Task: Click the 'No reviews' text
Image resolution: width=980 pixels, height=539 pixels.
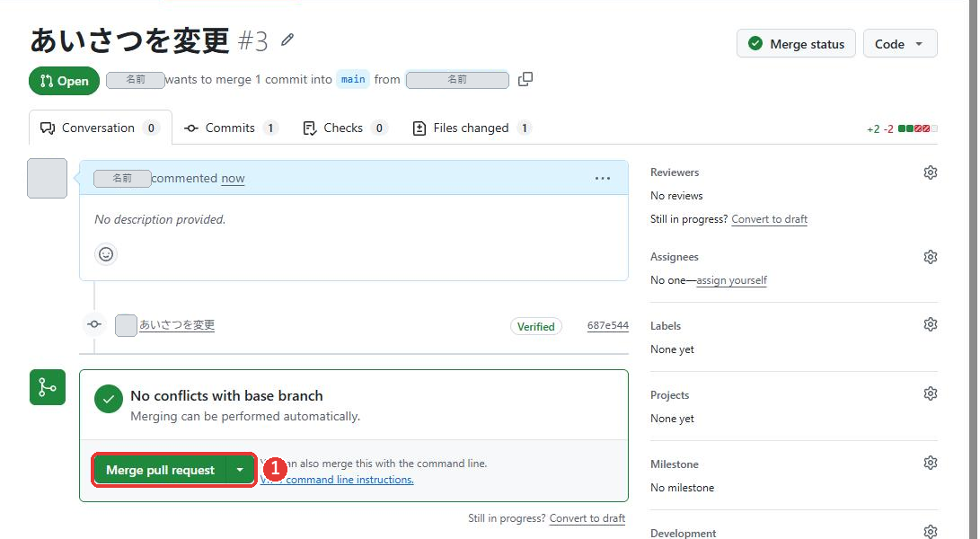Action: pyautogui.click(x=676, y=196)
